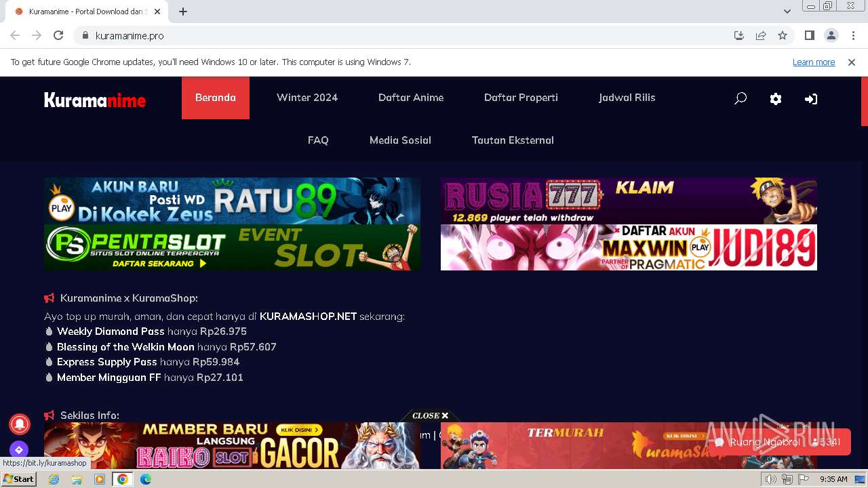Click the Member Mingguan FF text
The width and height of the screenshot is (868, 488).
tap(108, 378)
